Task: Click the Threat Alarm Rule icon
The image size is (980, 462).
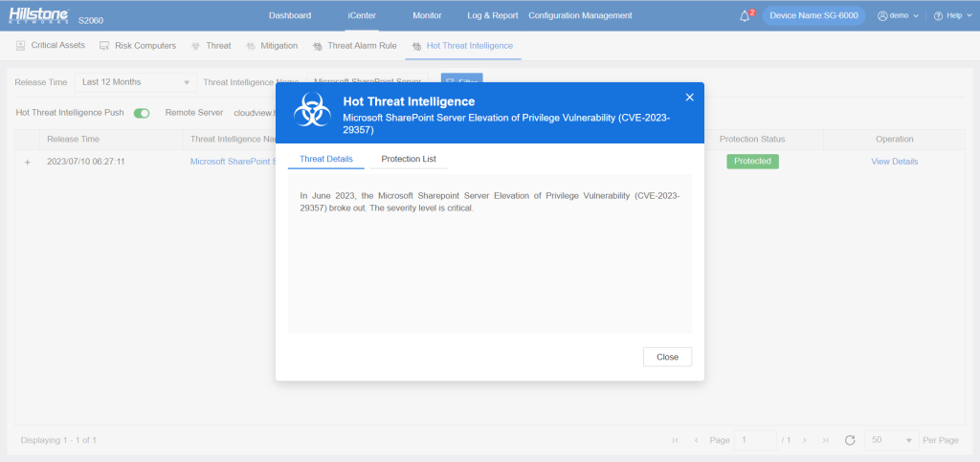Action: 318,46
